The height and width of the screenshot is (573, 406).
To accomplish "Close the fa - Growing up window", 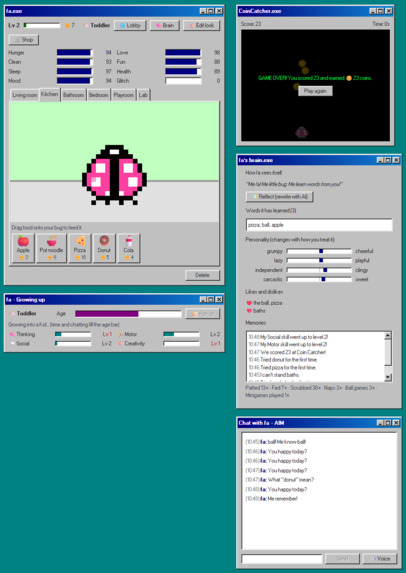I will (x=219, y=300).
